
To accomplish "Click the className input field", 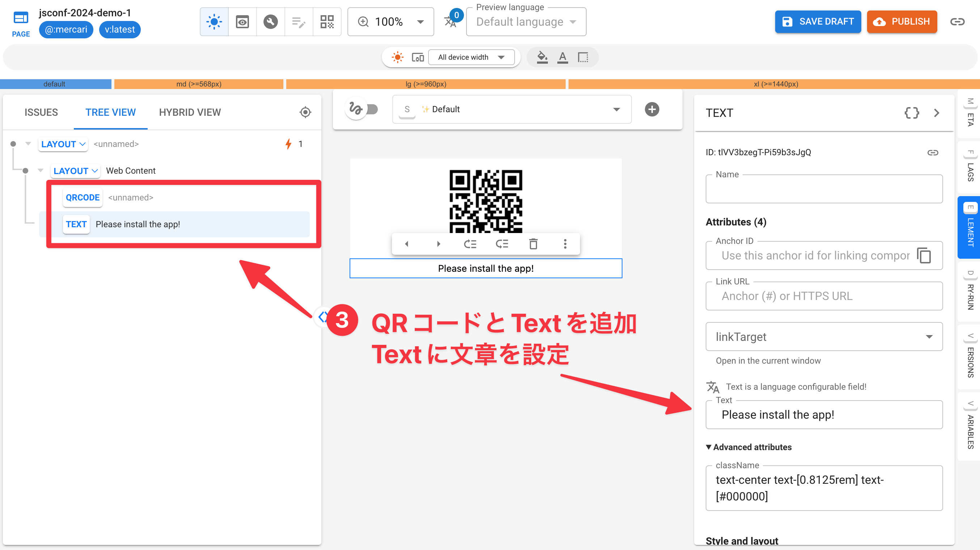I will tap(824, 488).
